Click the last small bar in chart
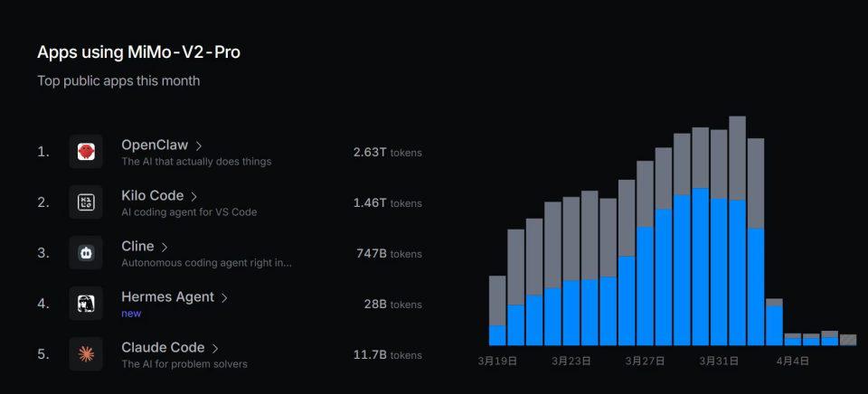Screen dimensions: 868x394 847,340
